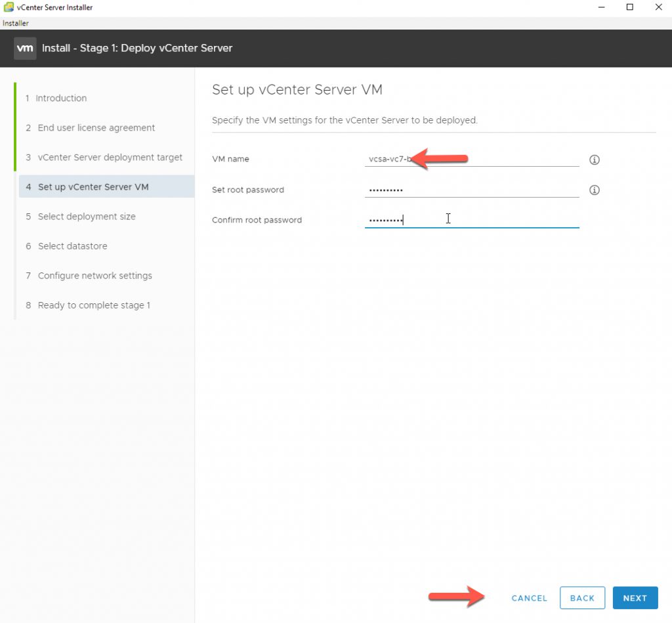
Task: Select step 5 Select deployment size
Action: pyautogui.click(x=81, y=217)
